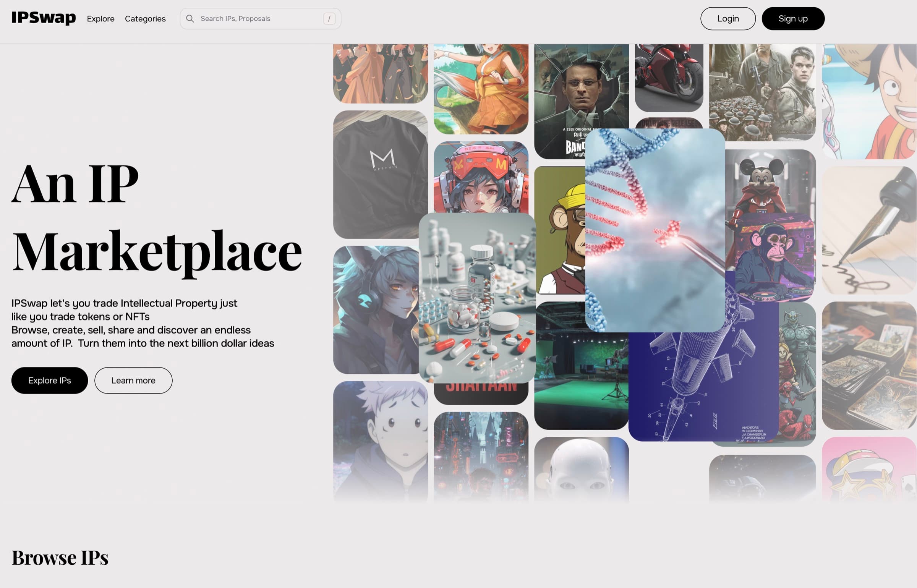Open the white humanoid robot head card
Screen dimensions: 917x588
pyautogui.click(x=581, y=470)
